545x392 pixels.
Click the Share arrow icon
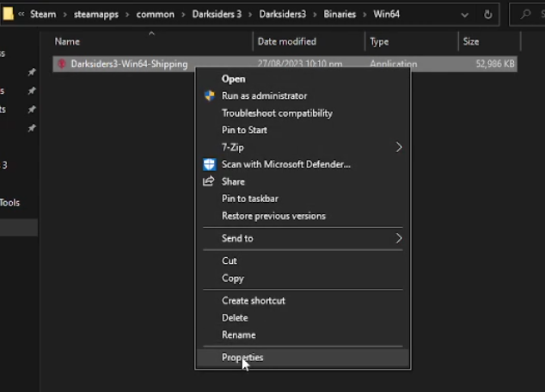(209, 181)
